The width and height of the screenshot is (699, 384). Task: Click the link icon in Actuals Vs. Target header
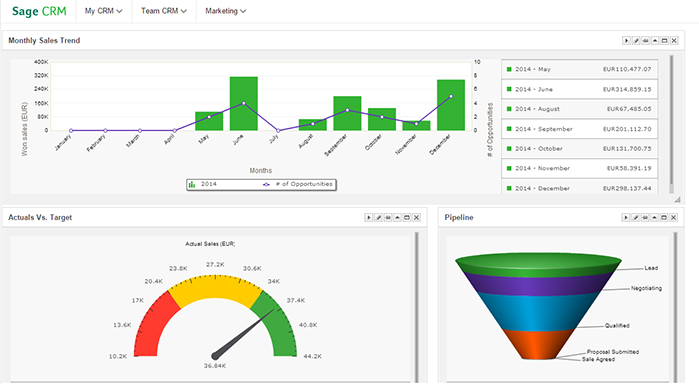pyautogui.click(x=388, y=218)
